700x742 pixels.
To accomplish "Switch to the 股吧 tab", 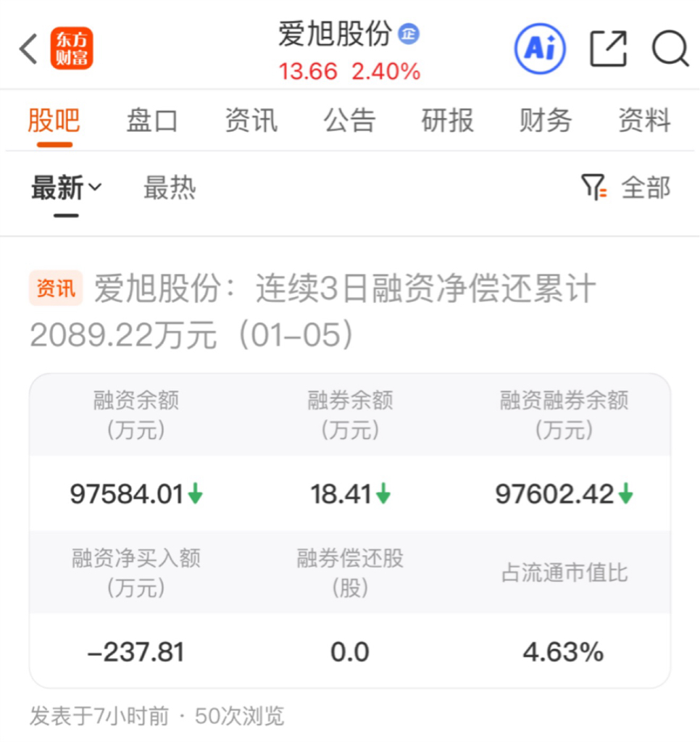I will tap(54, 120).
